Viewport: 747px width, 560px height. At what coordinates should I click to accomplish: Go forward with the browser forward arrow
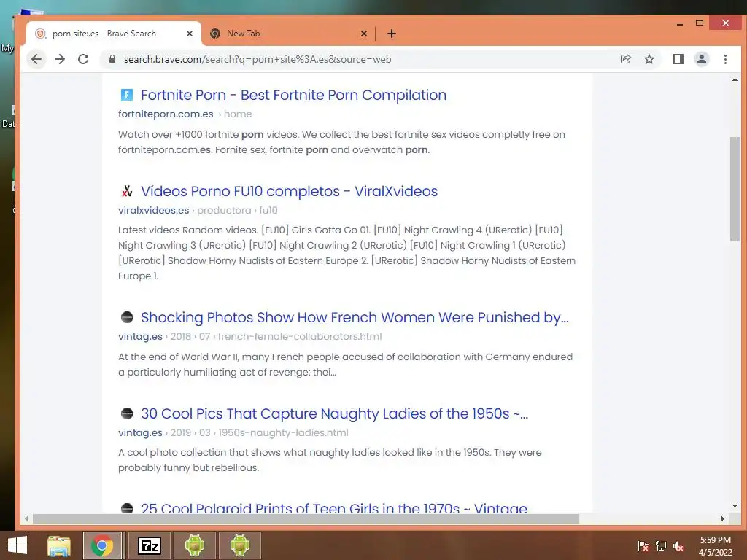(x=60, y=59)
